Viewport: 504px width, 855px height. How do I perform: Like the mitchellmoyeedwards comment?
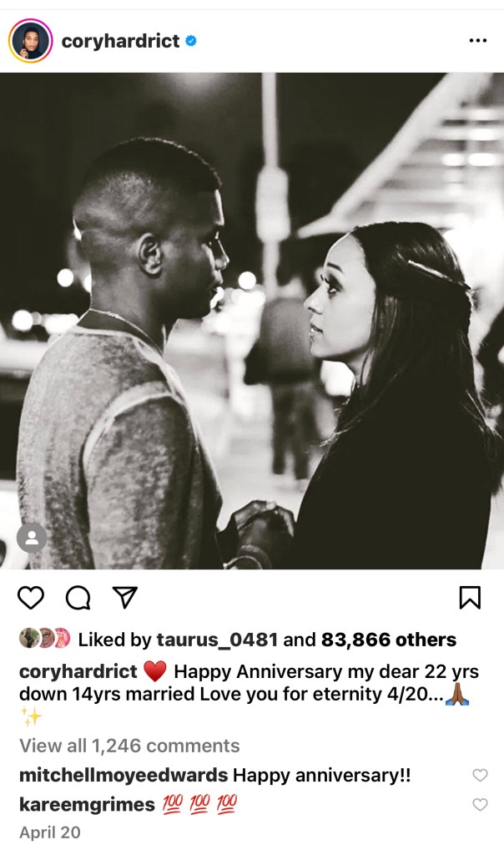click(480, 775)
